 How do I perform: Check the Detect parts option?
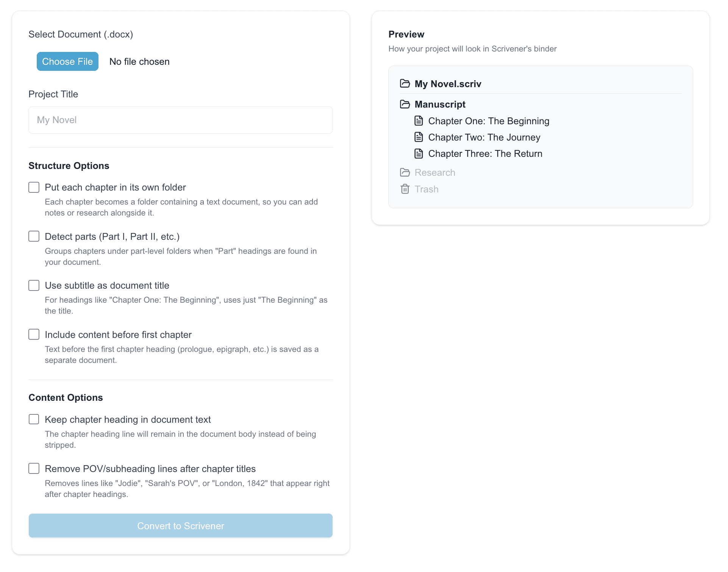tap(34, 236)
